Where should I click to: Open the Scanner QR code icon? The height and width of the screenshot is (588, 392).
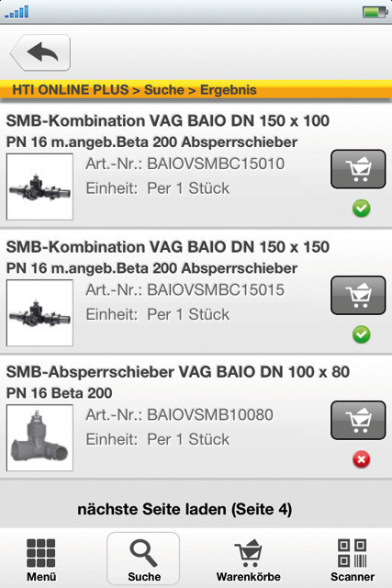pyautogui.click(x=353, y=560)
